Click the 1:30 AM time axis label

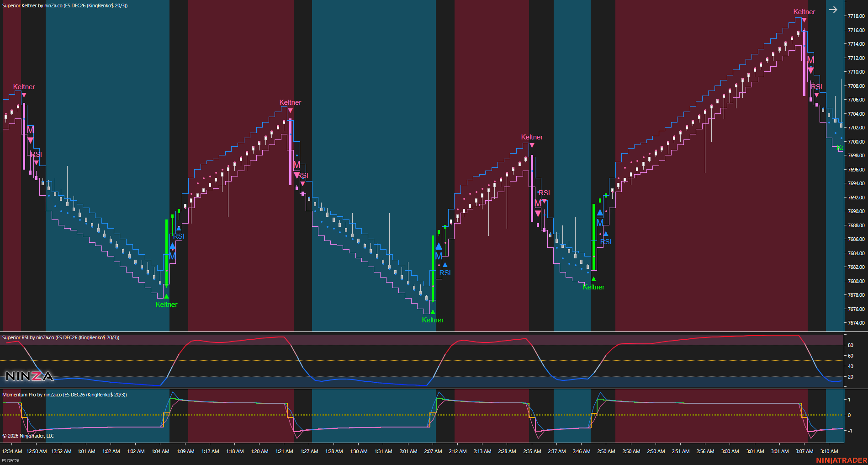click(x=359, y=451)
